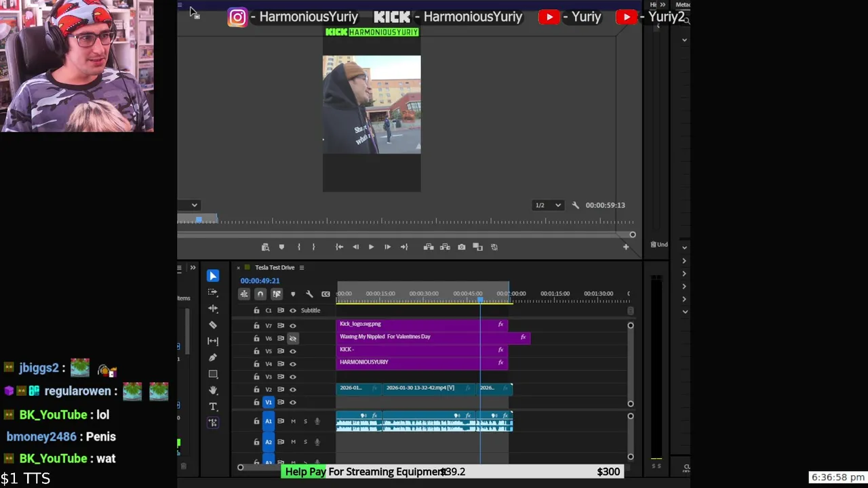Select the Track Select Forward tool

(213, 292)
